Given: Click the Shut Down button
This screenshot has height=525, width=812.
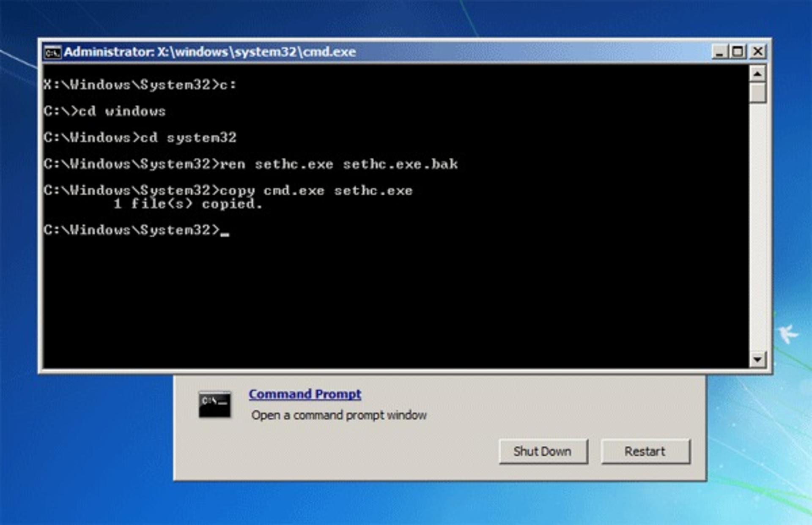Looking at the screenshot, I should click(543, 451).
